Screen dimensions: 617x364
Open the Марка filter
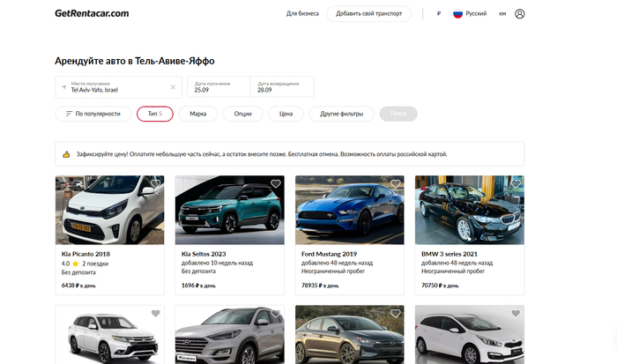tap(198, 114)
